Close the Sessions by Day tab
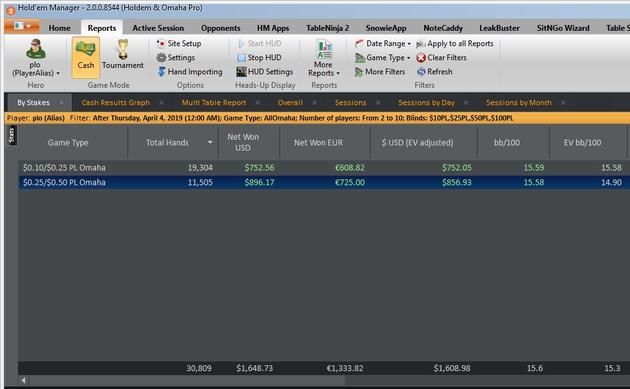 (466, 103)
